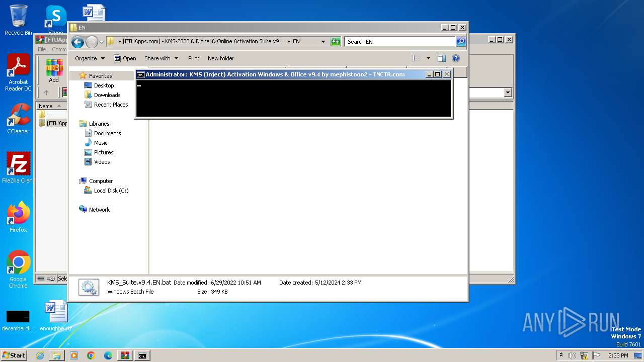
Task: Expand the Share with dropdown
Action: pyautogui.click(x=161, y=58)
